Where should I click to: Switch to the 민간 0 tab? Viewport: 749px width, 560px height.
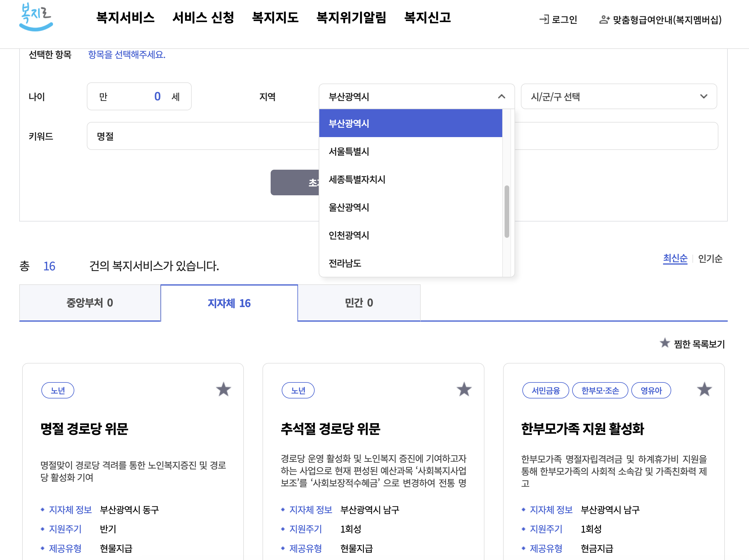tap(359, 302)
